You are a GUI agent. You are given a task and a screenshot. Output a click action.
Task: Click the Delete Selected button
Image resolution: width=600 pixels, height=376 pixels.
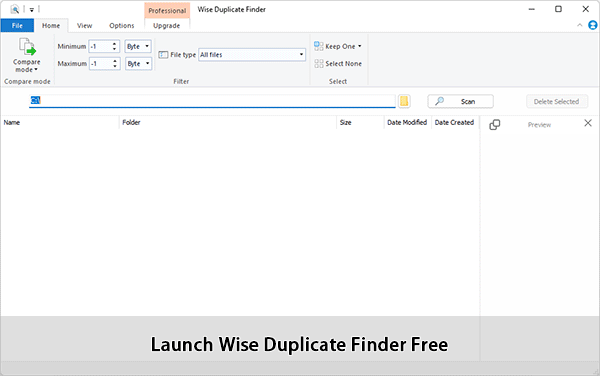point(556,102)
